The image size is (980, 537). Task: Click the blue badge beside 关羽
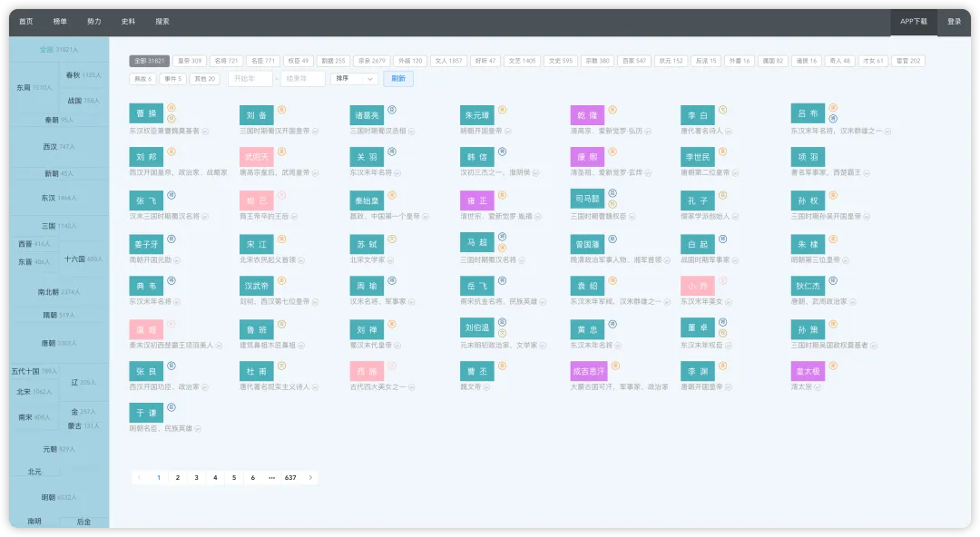pyautogui.click(x=392, y=151)
